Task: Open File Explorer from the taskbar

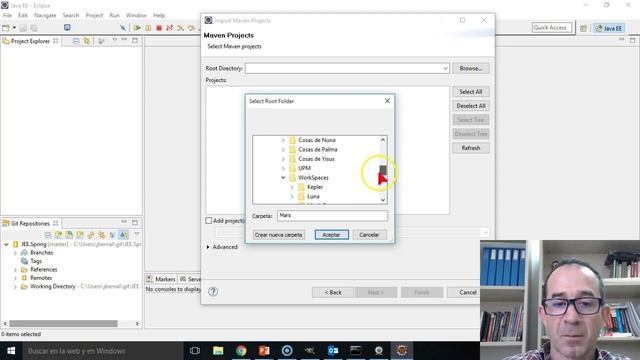Action: tap(218, 351)
